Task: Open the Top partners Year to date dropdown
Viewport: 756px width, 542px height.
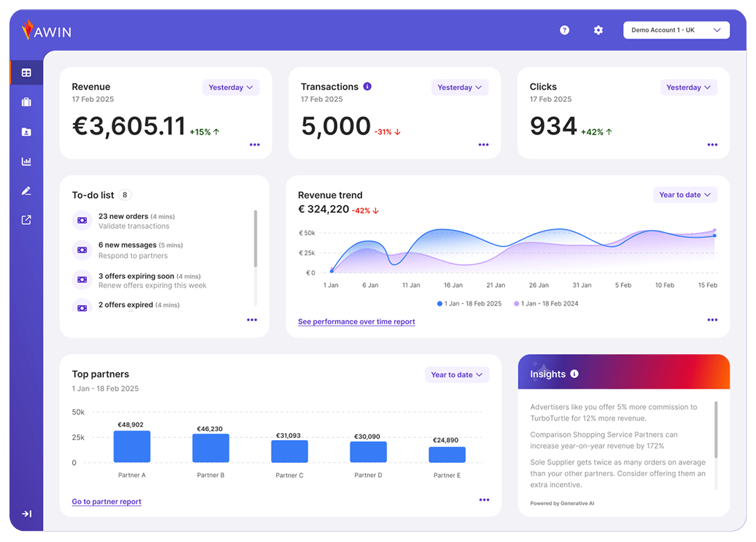Action: click(456, 375)
